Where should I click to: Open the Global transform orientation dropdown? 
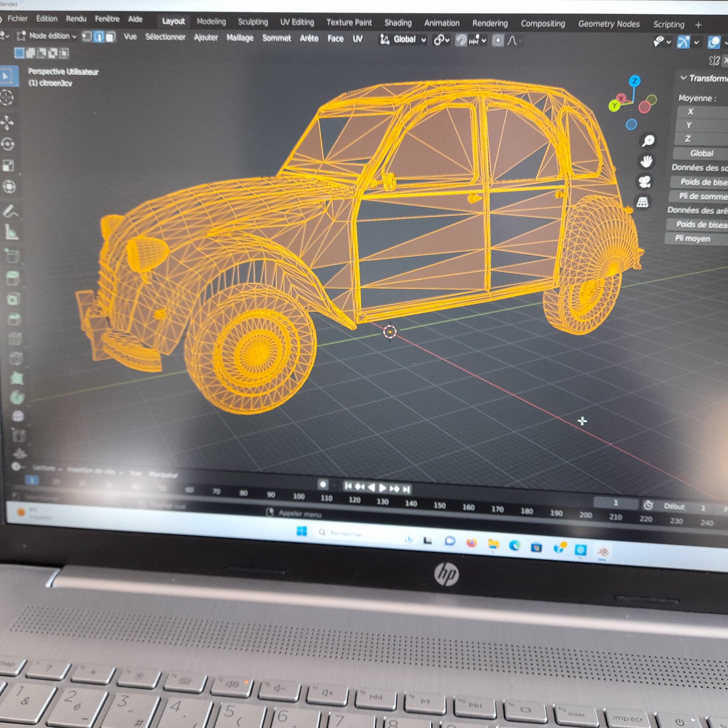pyautogui.click(x=403, y=40)
